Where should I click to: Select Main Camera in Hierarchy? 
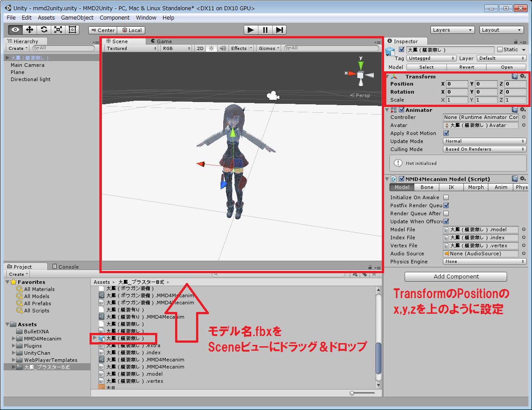[x=28, y=65]
